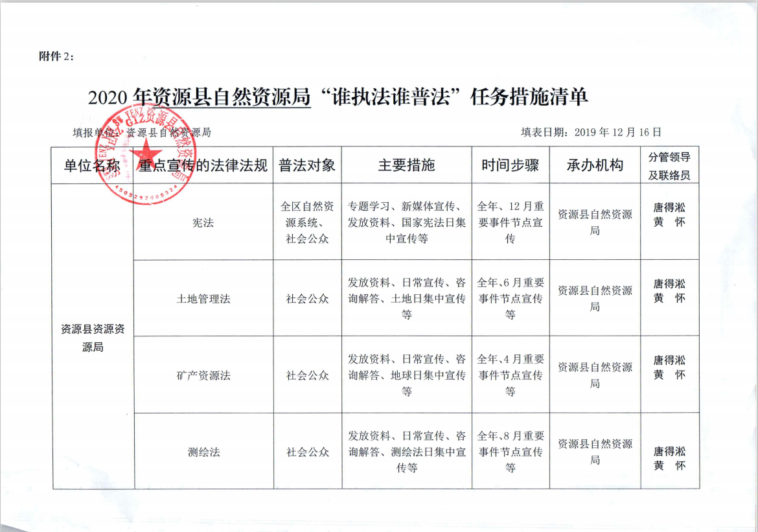Click the measures cell mentioning 国家宪法日

(406, 222)
